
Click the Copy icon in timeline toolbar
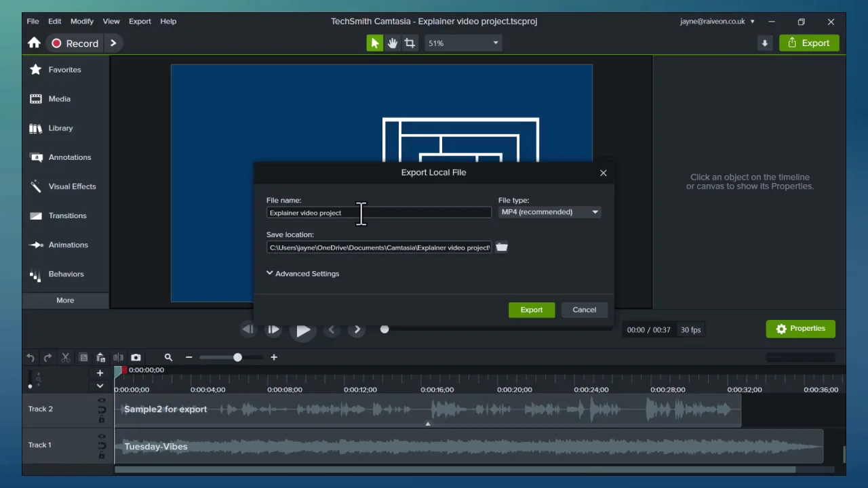coord(83,357)
